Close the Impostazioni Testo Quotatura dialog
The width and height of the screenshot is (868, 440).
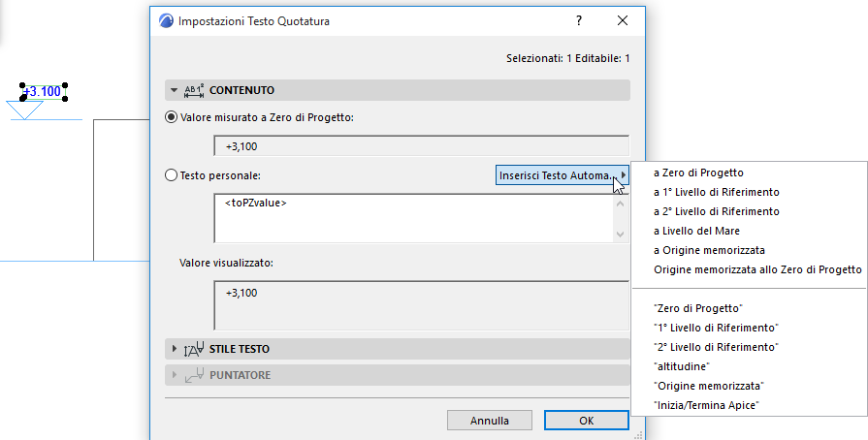pos(623,20)
